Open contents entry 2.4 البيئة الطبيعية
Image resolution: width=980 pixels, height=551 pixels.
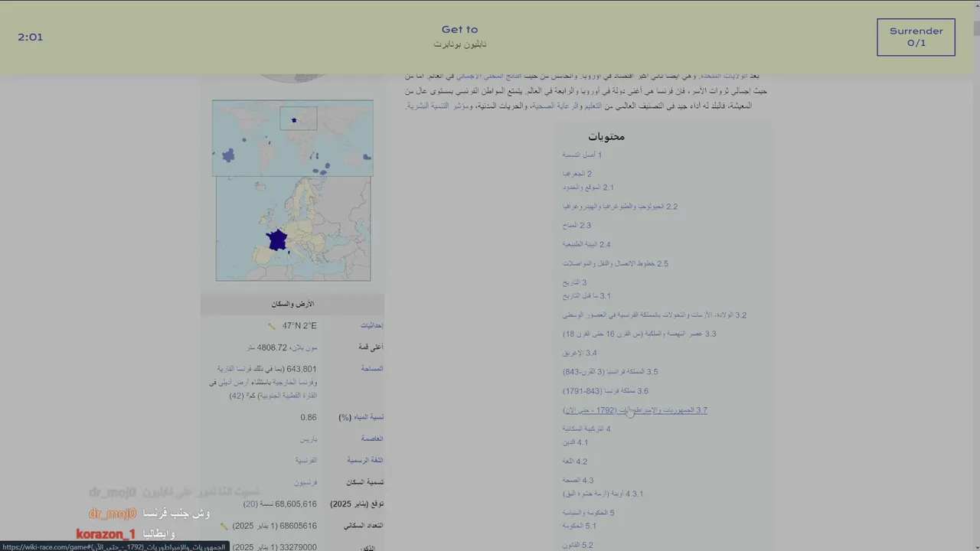[586, 245]
